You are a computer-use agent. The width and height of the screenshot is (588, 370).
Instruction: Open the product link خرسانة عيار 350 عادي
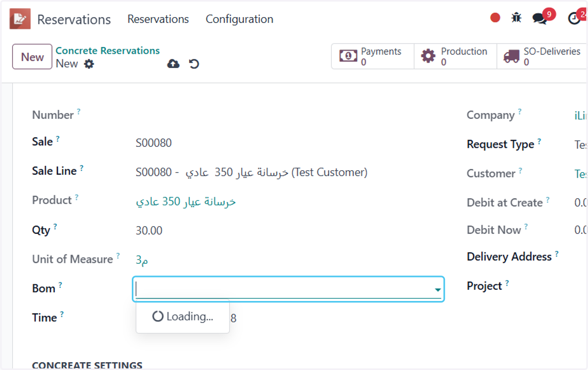[186, 202]
